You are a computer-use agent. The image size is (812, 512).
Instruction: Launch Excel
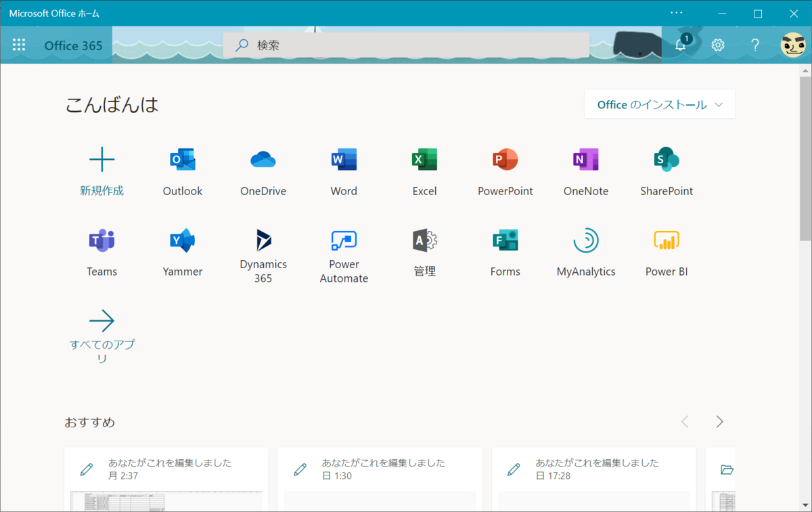tap(424, 173)
